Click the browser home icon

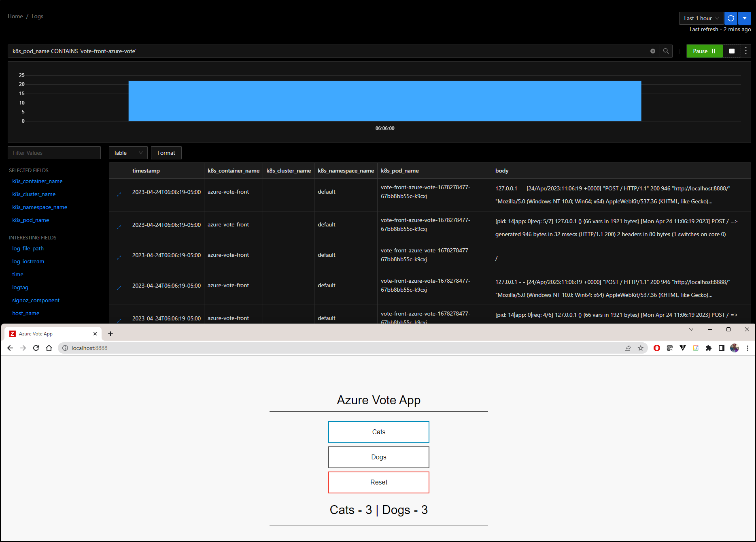click(49, 348)
